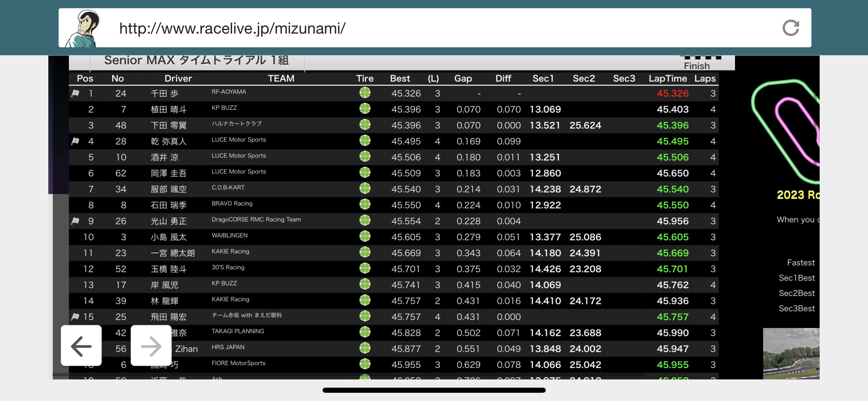Click tire icon in 林 龍輝 row
This screenshot has height=401, width=868.
[x=365, y=300]
